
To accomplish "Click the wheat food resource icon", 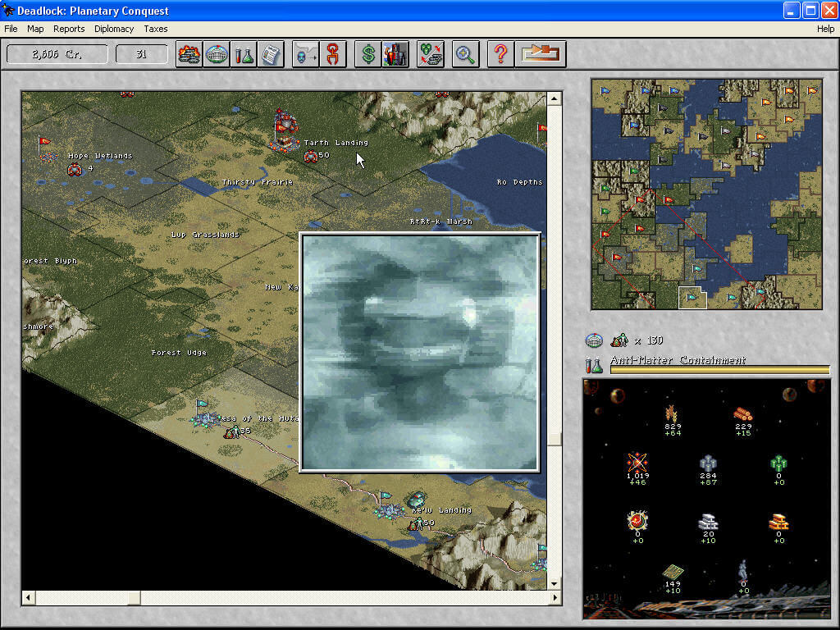I will [x=672, y=414].
